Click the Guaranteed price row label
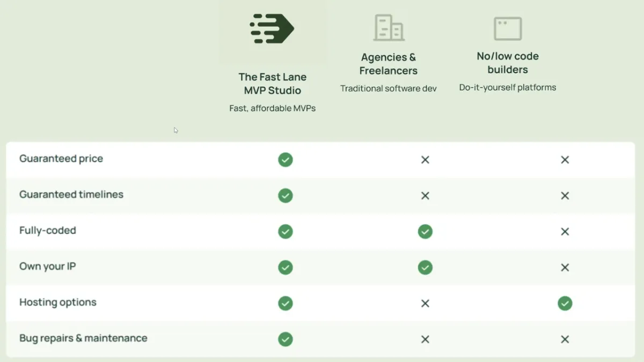The image size is (644, 362). click(x=61, y=159)
